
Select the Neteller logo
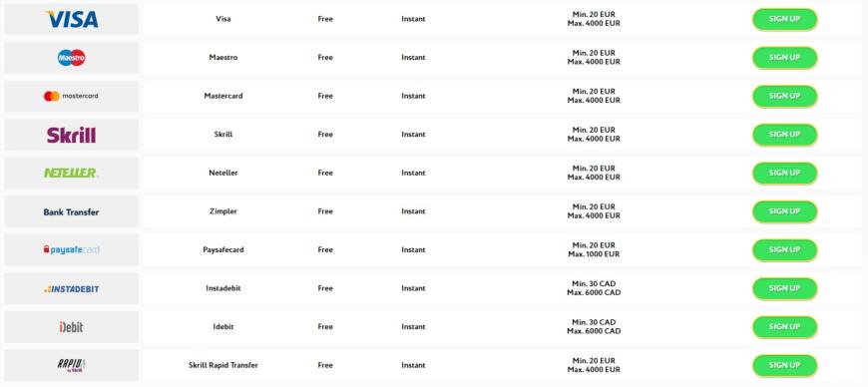tap(72, 174)
